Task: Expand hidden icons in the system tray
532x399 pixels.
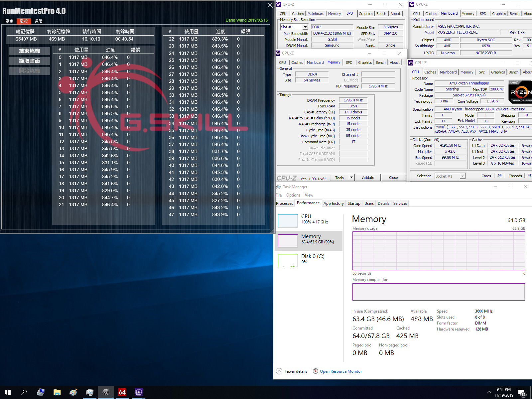Action: coord(489,392)
